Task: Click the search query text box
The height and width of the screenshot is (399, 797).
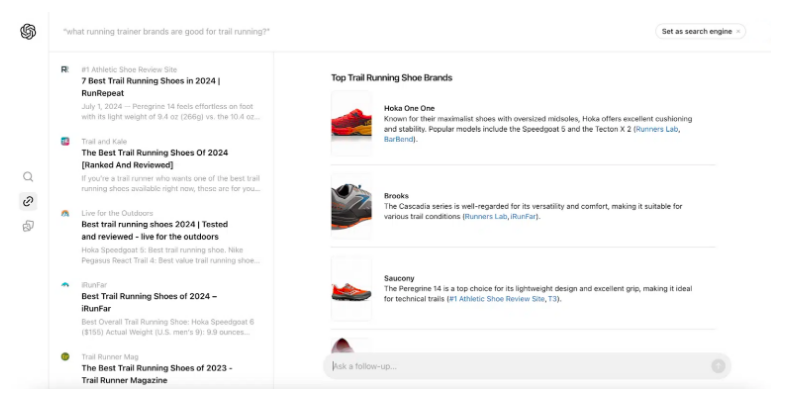Action: point(167,32)
